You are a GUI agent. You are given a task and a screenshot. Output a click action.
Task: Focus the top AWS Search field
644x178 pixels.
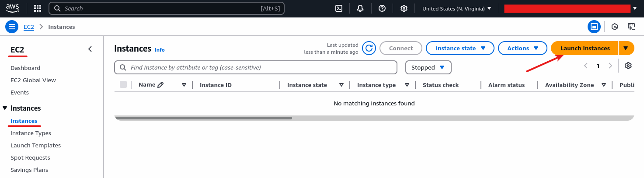pyautogui.click(x=167, y=8)
